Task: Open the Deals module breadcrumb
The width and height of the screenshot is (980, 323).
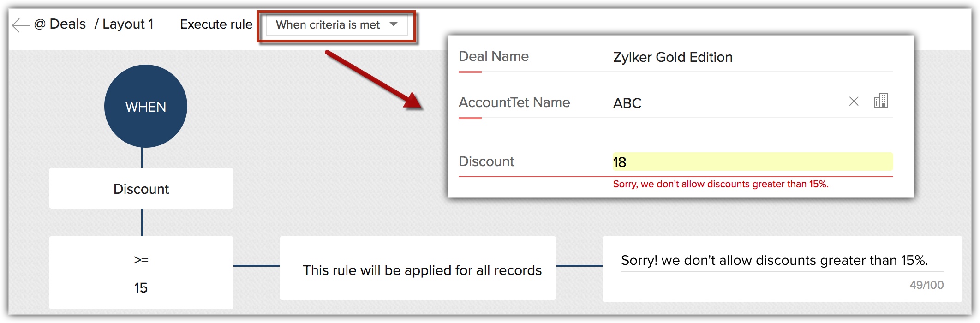Action: coord(67,24)
